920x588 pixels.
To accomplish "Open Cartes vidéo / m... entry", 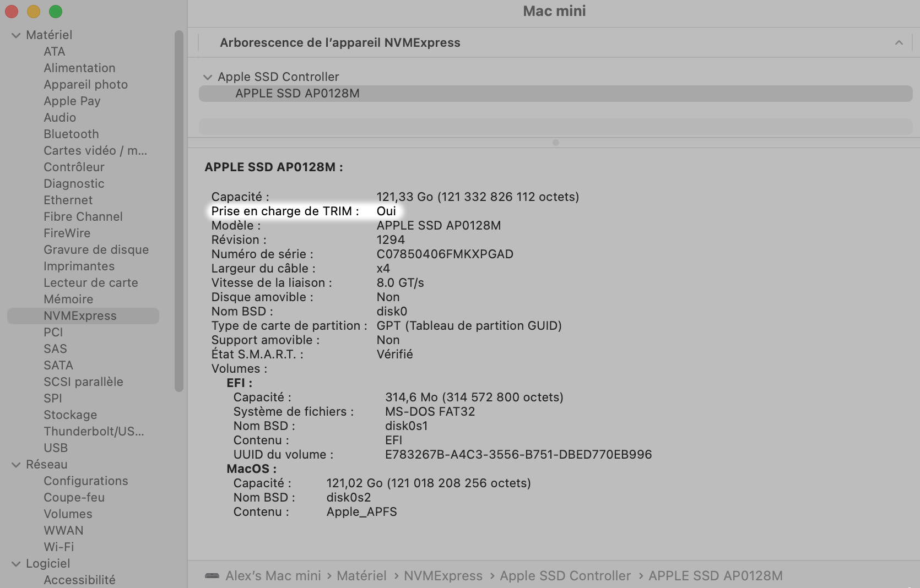I will [95, 150].
